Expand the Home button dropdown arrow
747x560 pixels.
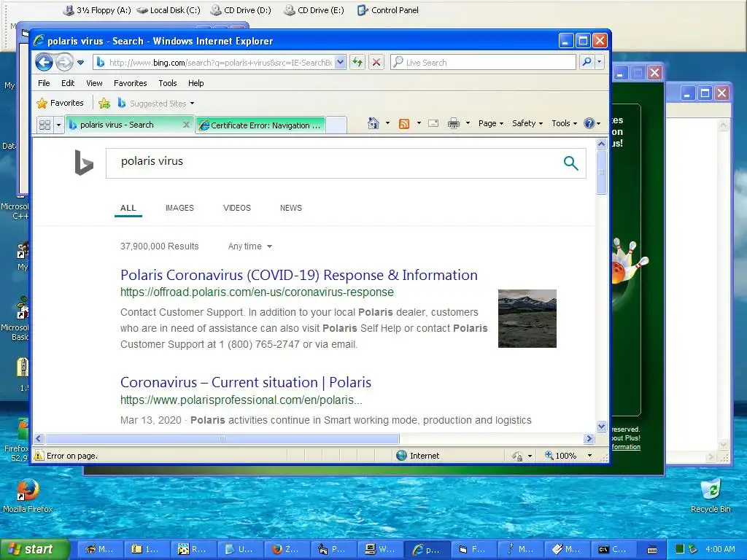click(387, 123)
